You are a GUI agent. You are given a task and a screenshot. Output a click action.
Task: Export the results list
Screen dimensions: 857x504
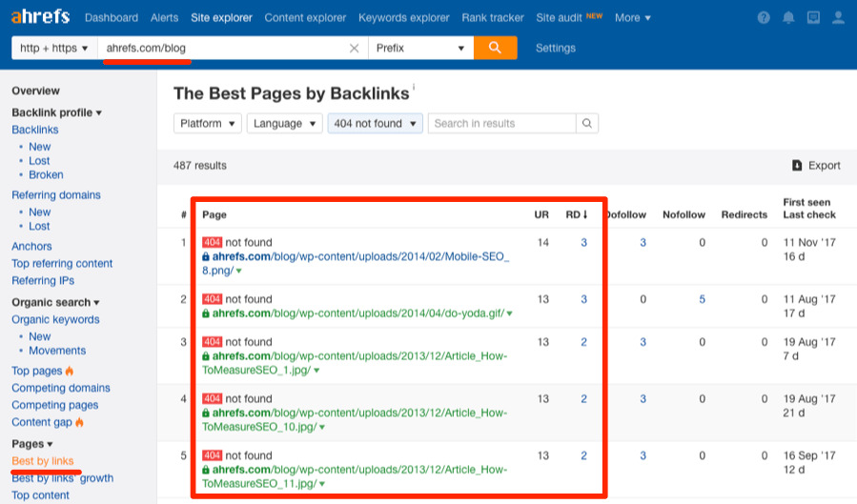[x=816, y=166]
